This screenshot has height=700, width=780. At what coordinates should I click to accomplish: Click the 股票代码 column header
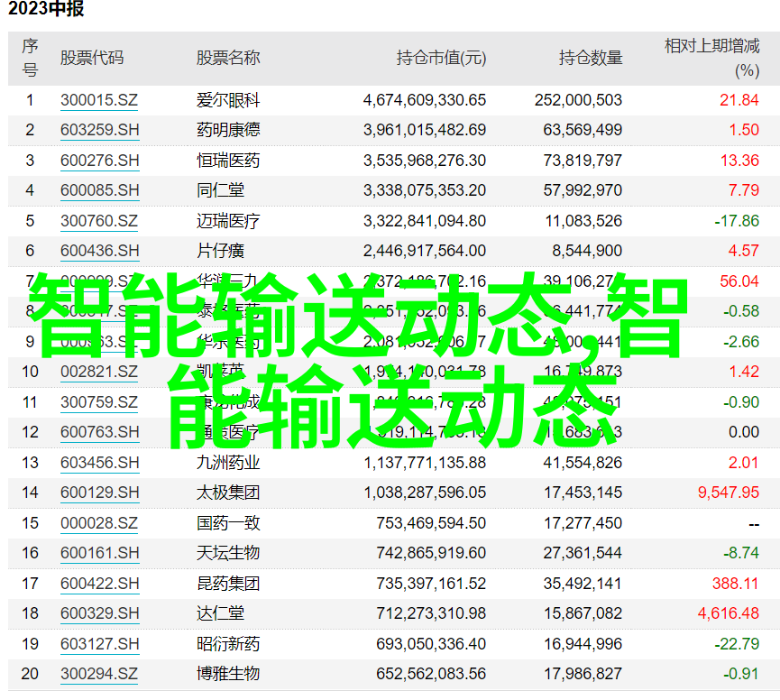[x=92, y=59]
